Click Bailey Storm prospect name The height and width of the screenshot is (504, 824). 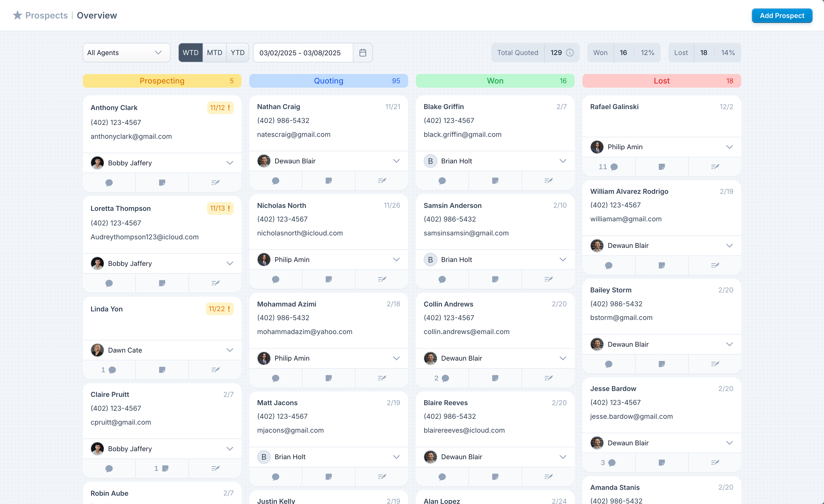(x=611, y=290)
